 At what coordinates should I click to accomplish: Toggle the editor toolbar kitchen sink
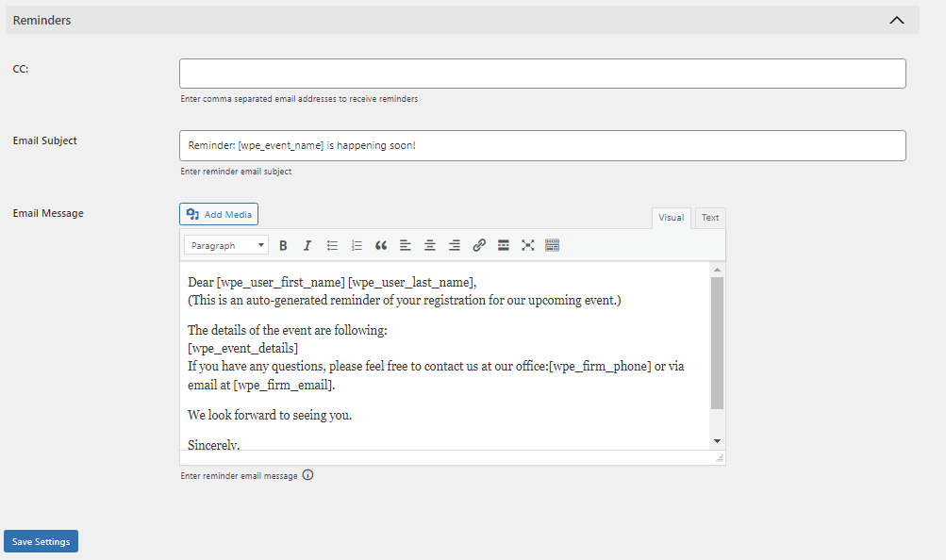552,245
